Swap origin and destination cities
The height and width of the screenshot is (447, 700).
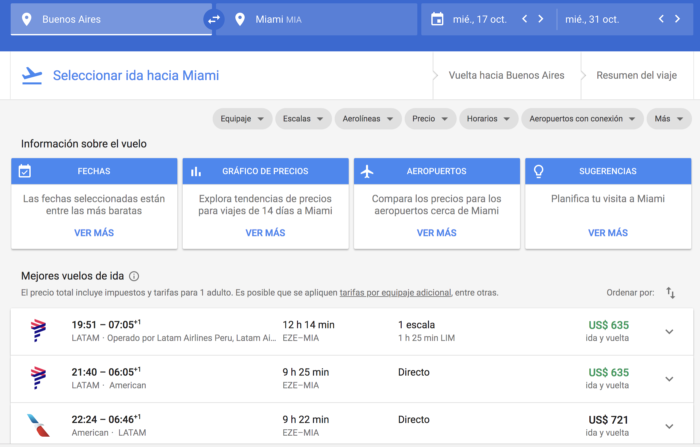pos(213,19)
